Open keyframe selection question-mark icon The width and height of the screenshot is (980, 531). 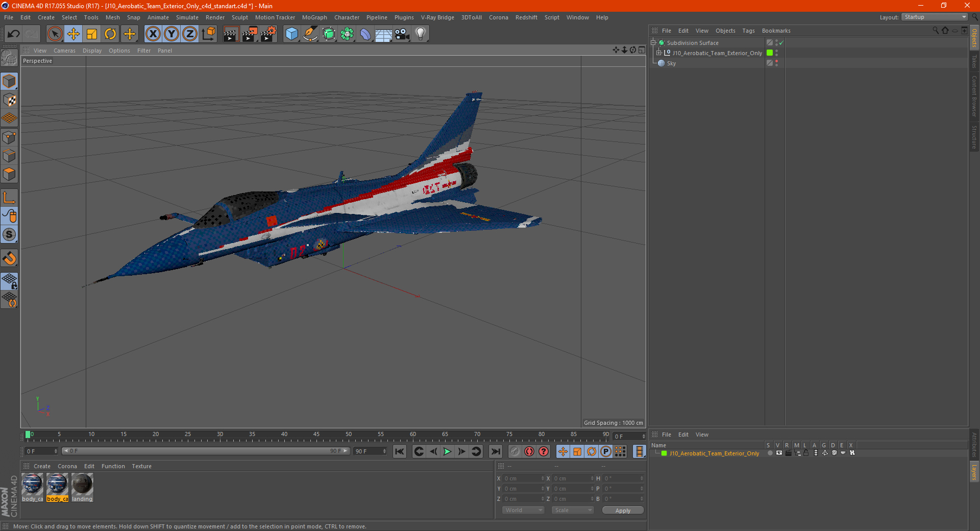tap(544, 451)
